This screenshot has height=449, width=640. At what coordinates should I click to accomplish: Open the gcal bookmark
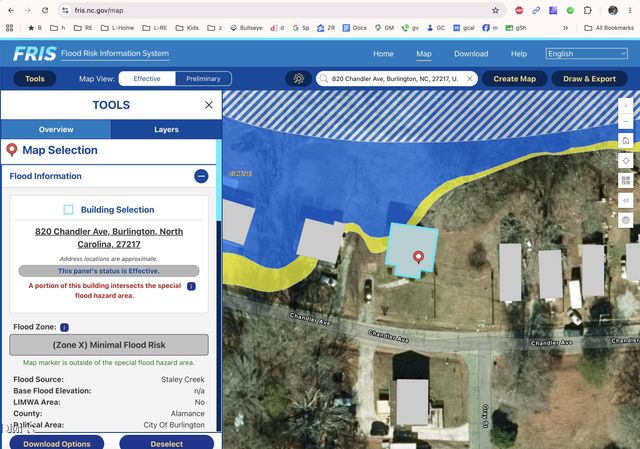tap(464, 28)
